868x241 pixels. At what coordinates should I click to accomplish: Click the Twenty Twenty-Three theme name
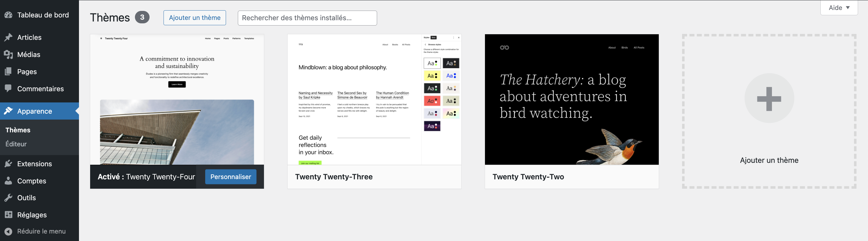tap(334, 177)
